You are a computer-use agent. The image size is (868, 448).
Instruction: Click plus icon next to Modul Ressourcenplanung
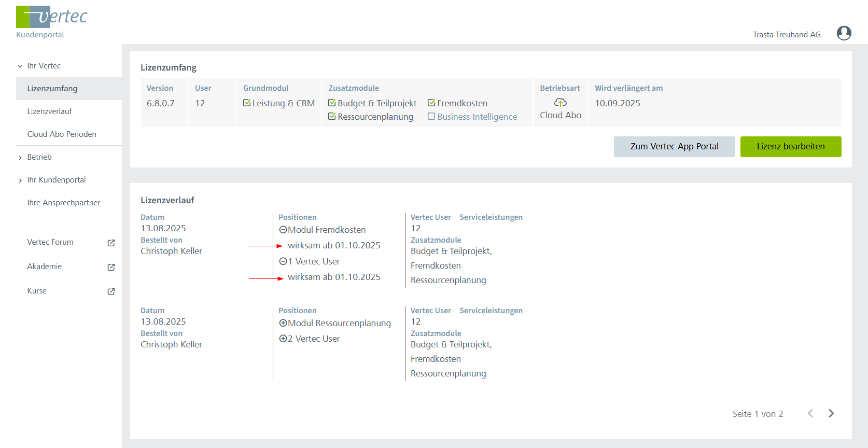tap(283, 323)
